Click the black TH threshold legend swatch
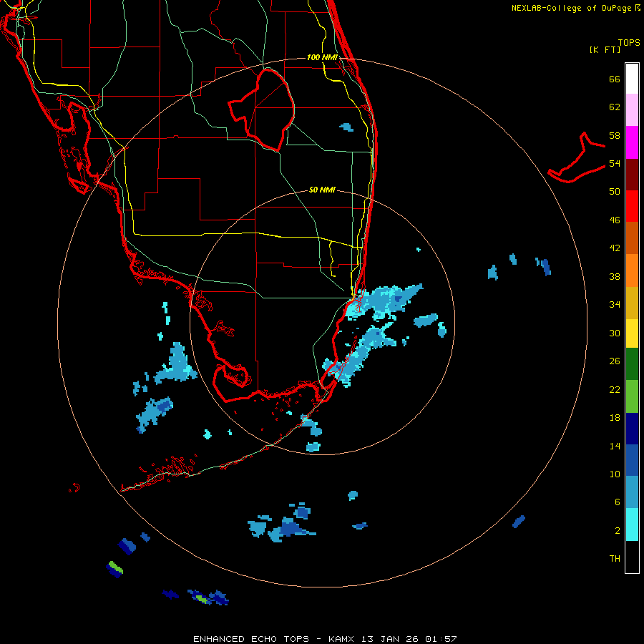The height and width of the screenshot is (644, 644). (632, 557)
